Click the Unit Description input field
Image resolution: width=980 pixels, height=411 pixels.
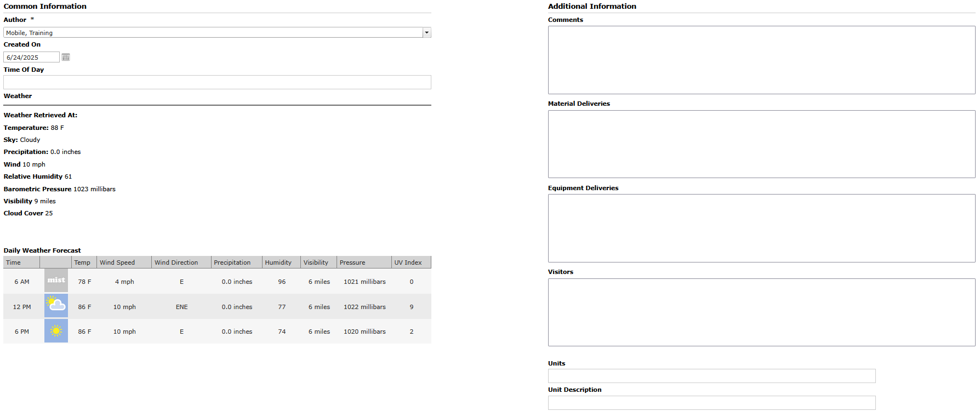coord(711,403)
